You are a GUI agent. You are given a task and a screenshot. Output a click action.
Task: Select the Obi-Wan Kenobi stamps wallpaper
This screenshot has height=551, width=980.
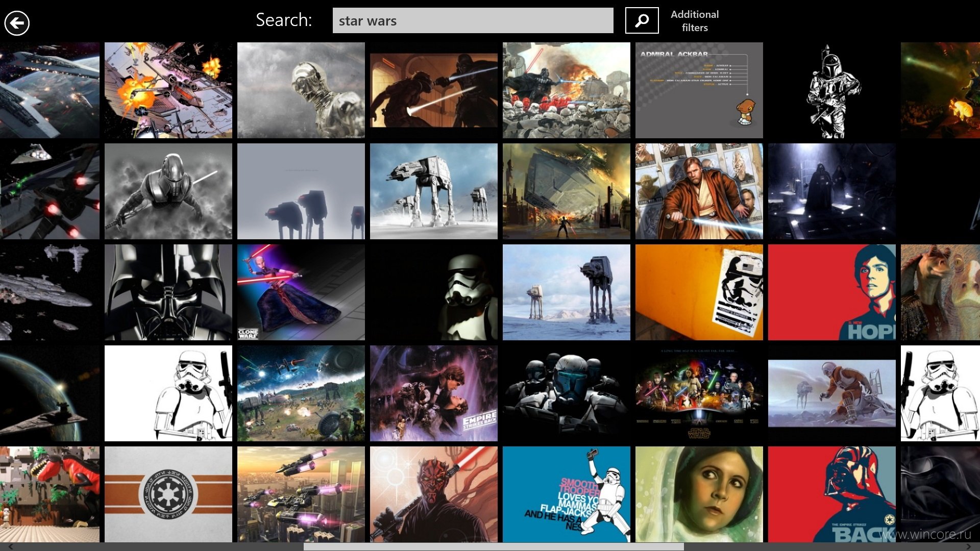click(x=699, y=191)
